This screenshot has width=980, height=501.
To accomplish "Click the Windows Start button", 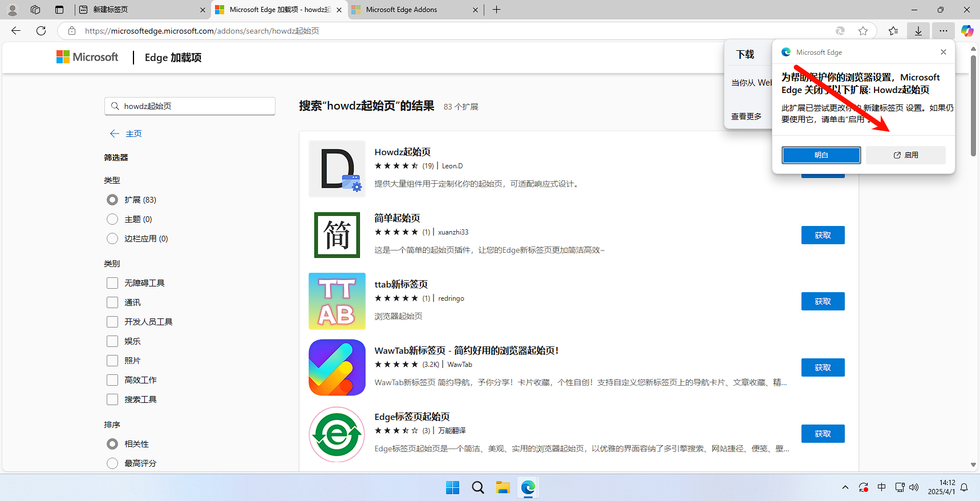I will point(453,487).
